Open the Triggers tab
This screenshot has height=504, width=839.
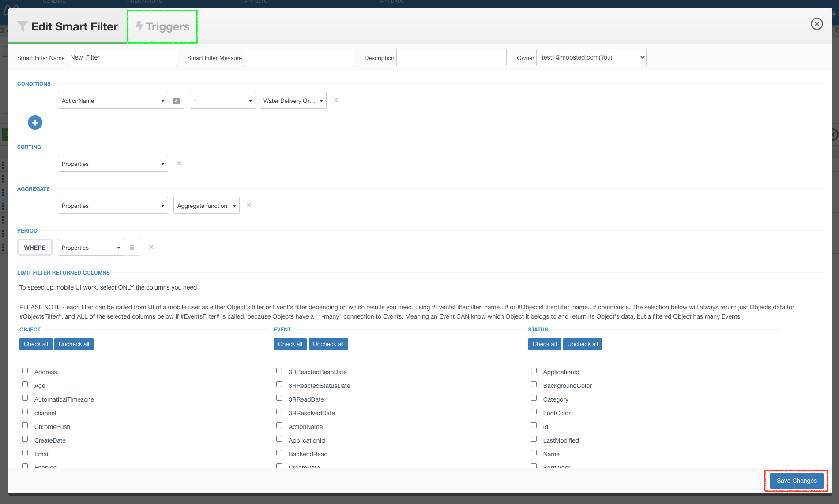(162, 26)
